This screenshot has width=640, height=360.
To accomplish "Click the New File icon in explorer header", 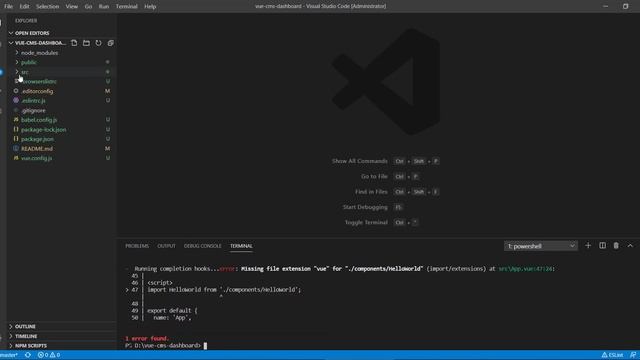I will coord(74,43).
